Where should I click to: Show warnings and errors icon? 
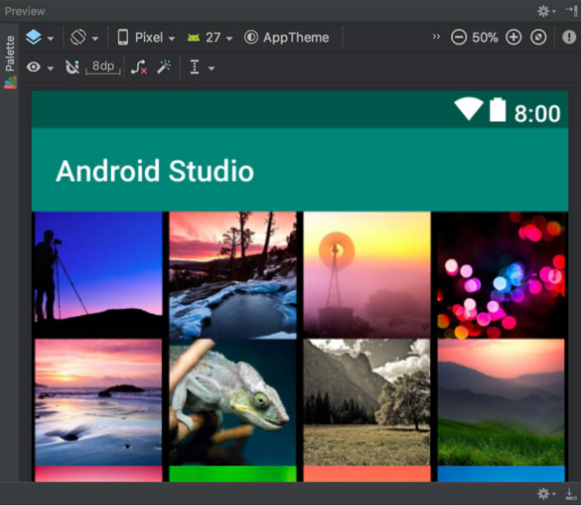[569, 37]
